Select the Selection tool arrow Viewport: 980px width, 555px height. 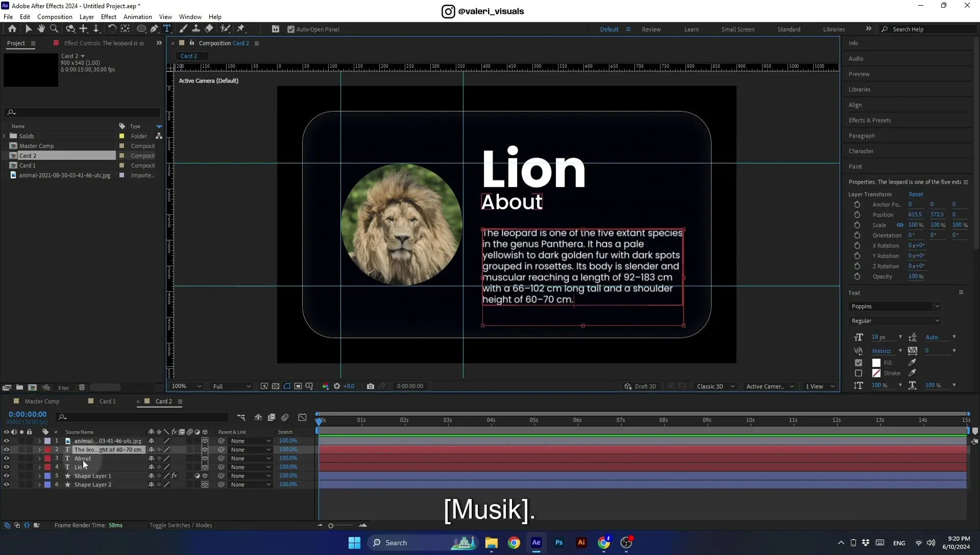coord(29,29)
